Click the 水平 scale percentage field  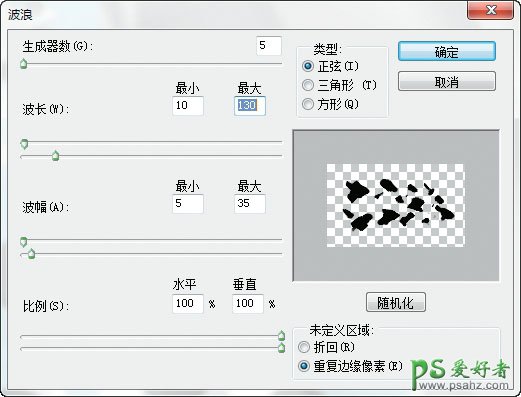(188, 303)
